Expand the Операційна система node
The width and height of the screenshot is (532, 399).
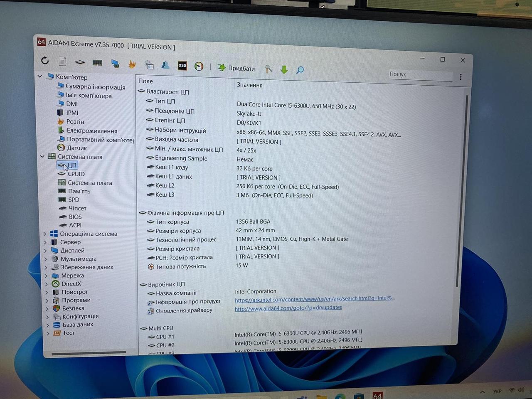point(45,234)
